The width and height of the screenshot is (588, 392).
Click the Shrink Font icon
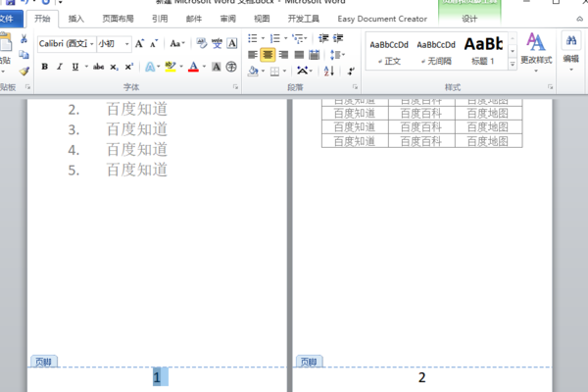click(154, 44)
